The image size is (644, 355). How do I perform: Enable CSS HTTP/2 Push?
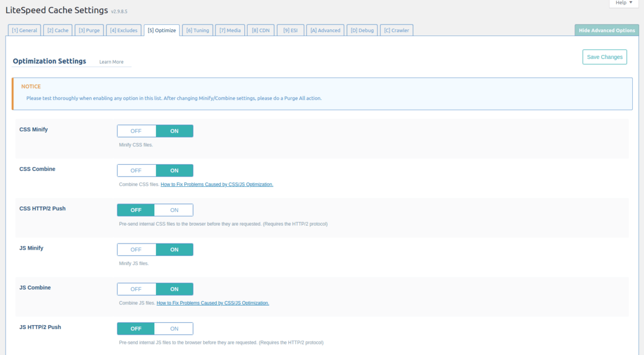(174, 210)
